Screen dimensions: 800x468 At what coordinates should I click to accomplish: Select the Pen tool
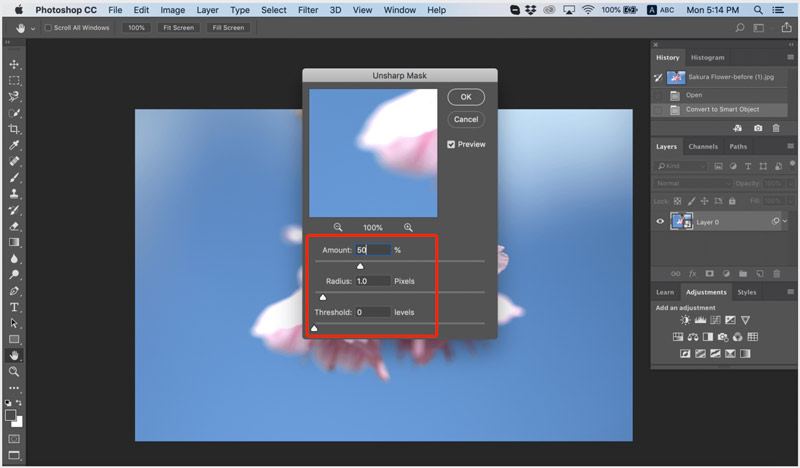point(14,291)
